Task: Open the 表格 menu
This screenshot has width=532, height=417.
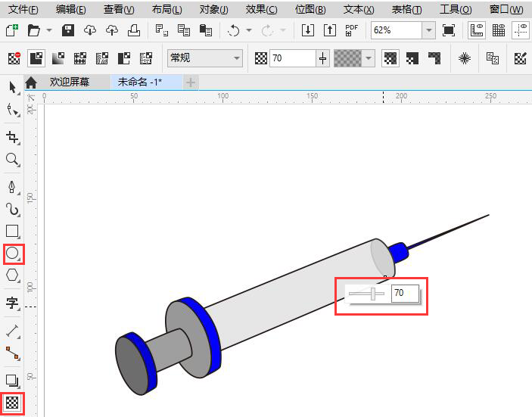Action: 407,10
